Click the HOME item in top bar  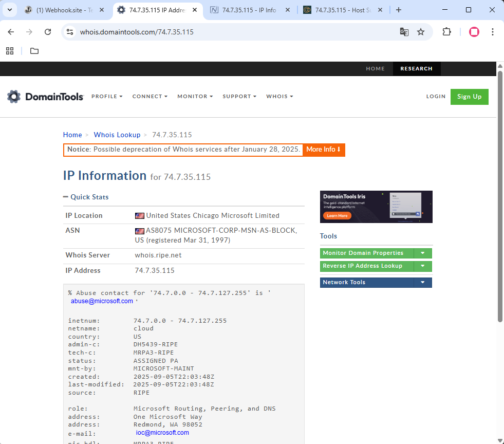tap(375, 68)
